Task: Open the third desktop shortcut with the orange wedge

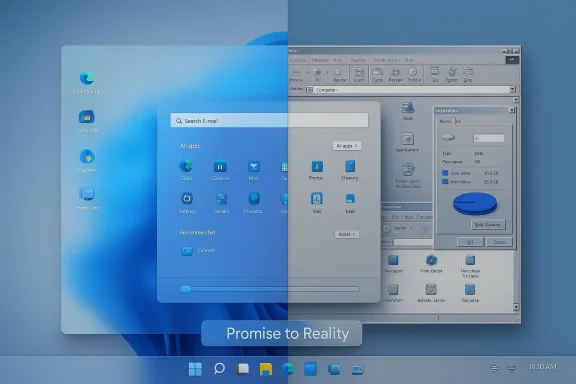Action: click(87, 157)
